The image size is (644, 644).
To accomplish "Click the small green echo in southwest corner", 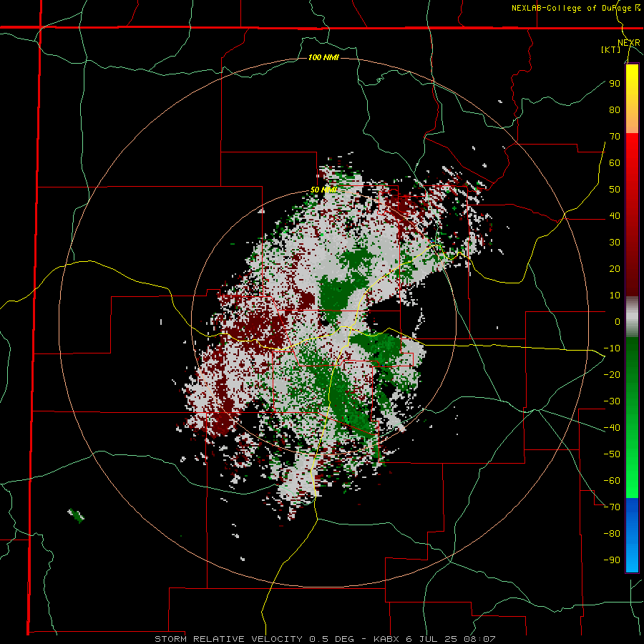I will [x=77, y=515].
